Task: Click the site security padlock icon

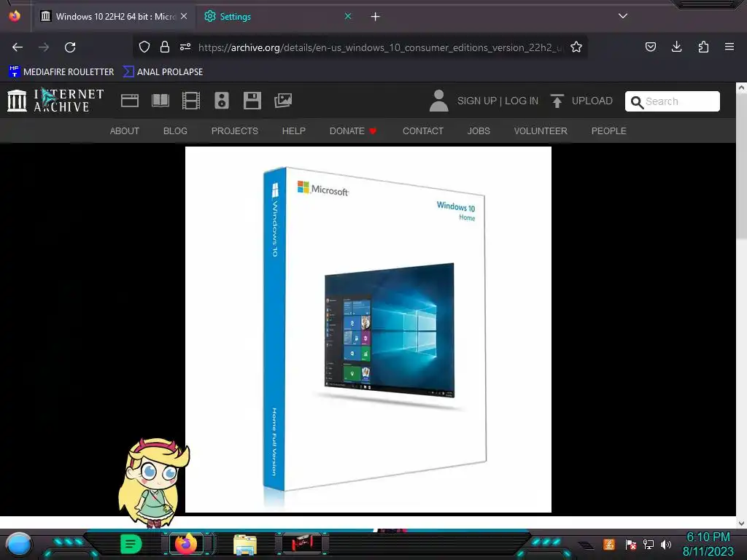Action: 165,47
